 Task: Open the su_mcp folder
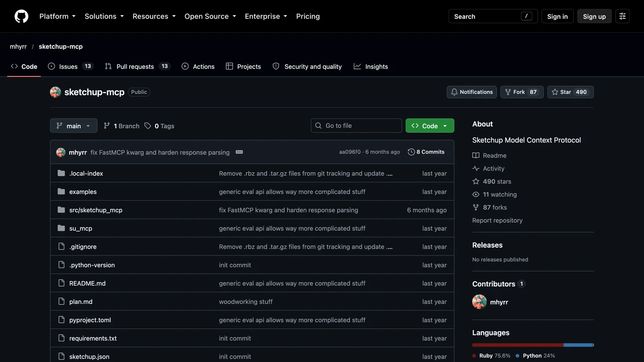tap(80, 228)
